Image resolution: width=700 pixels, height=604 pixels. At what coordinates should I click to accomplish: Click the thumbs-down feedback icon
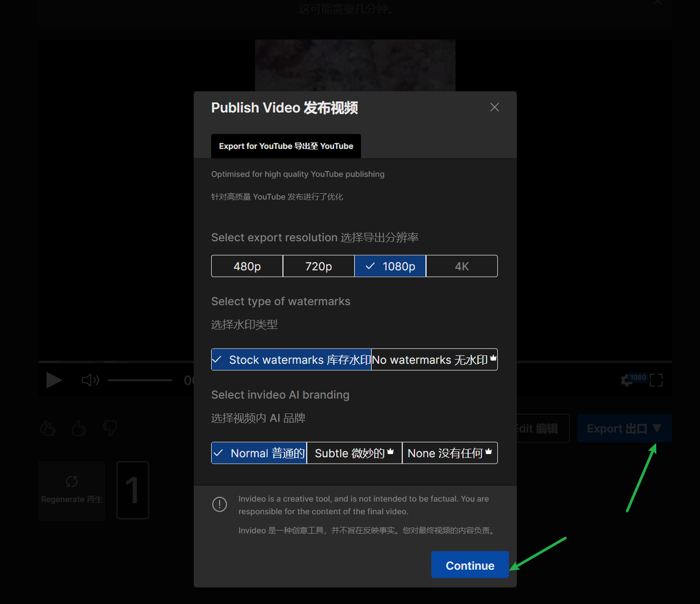110,428
